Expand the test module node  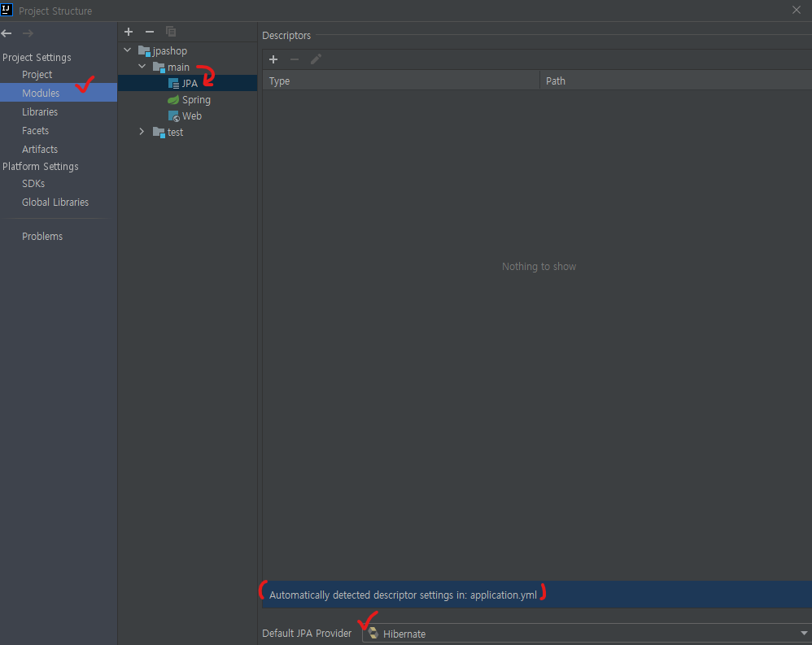coord(142,132)
